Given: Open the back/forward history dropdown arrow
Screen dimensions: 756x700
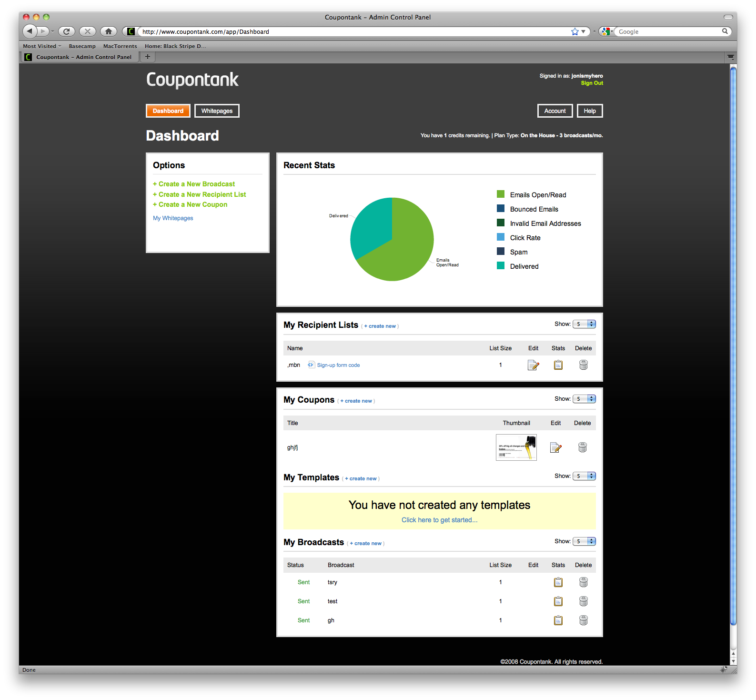Looking at the screenshot, I should pos(52,31).
